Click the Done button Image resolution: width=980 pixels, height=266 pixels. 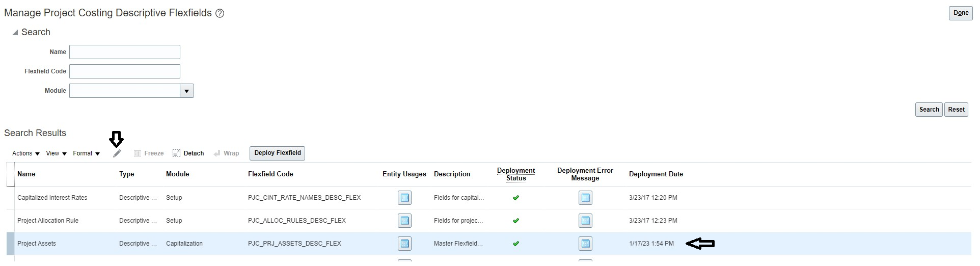[961, 13]
